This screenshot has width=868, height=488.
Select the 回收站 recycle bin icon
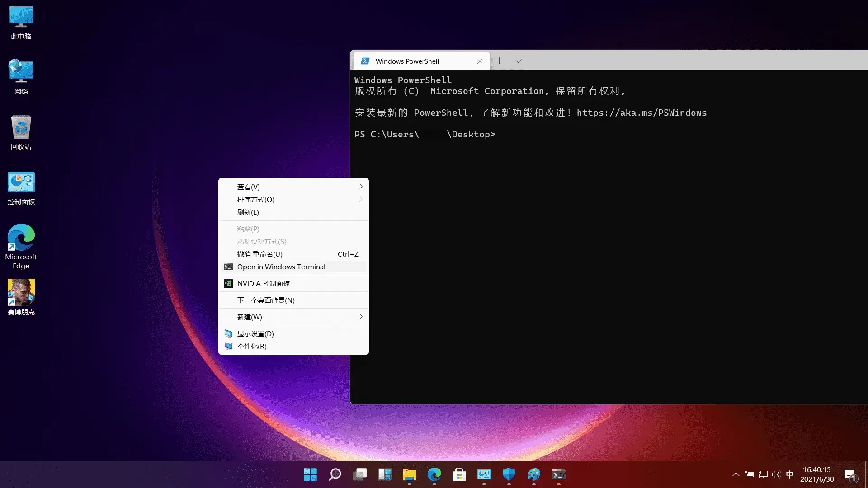pos(21,132)
